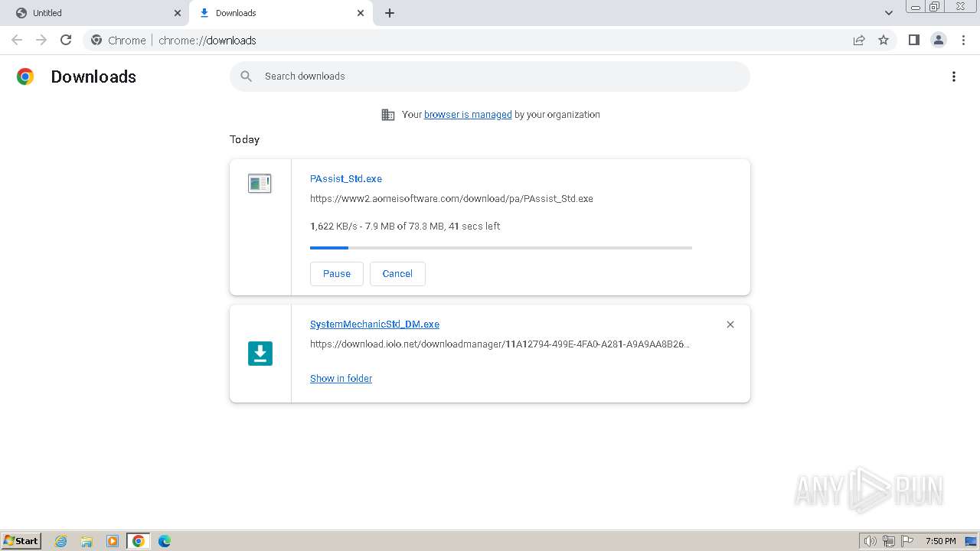
Task: Pause the PAssist_Std.exe download
Action: (x=337, y=274)
